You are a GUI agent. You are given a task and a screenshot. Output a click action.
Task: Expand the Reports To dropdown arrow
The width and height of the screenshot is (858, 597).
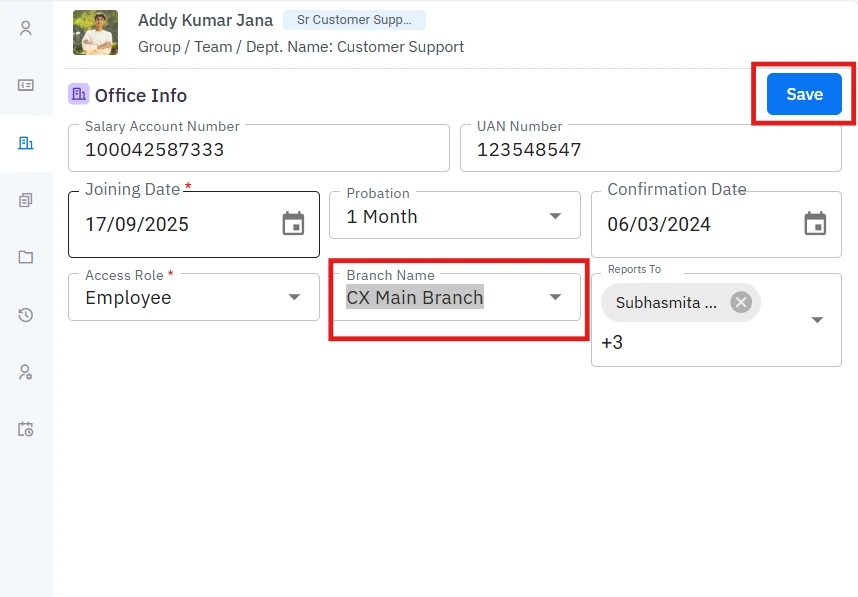[817, 320]
